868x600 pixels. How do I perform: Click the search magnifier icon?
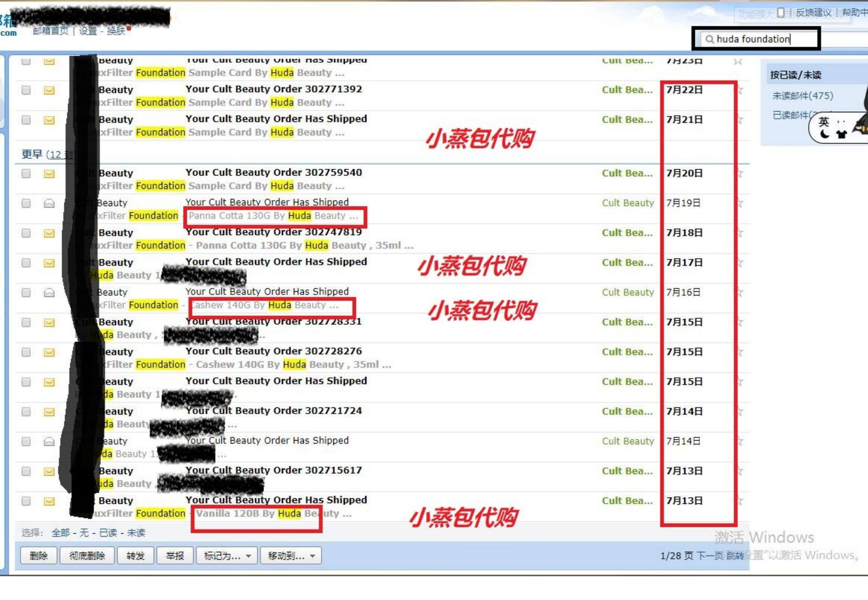click(x=709, y=39)
